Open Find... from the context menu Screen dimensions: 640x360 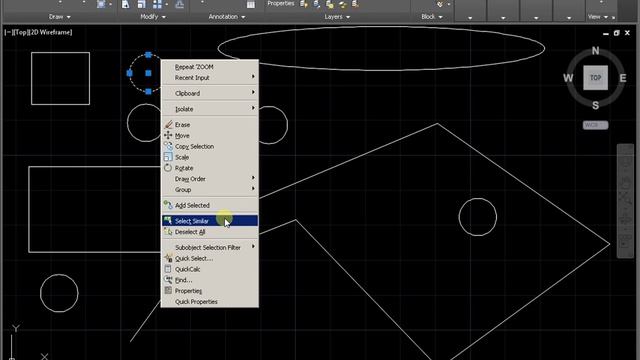click(x=210, y=280)
